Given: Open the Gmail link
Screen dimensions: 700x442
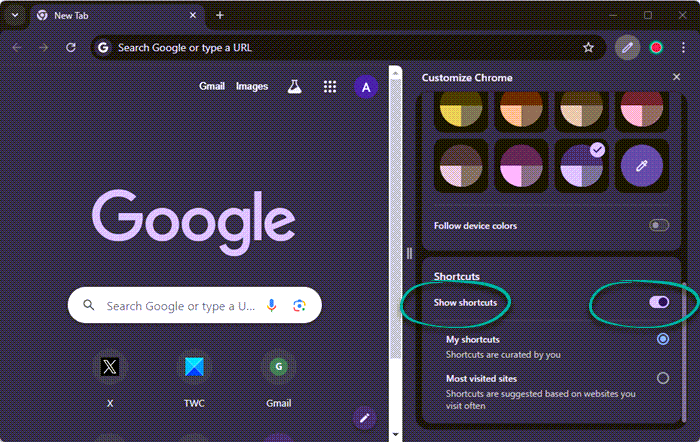Looking at the screenshot, I should [x=212, y=87].
